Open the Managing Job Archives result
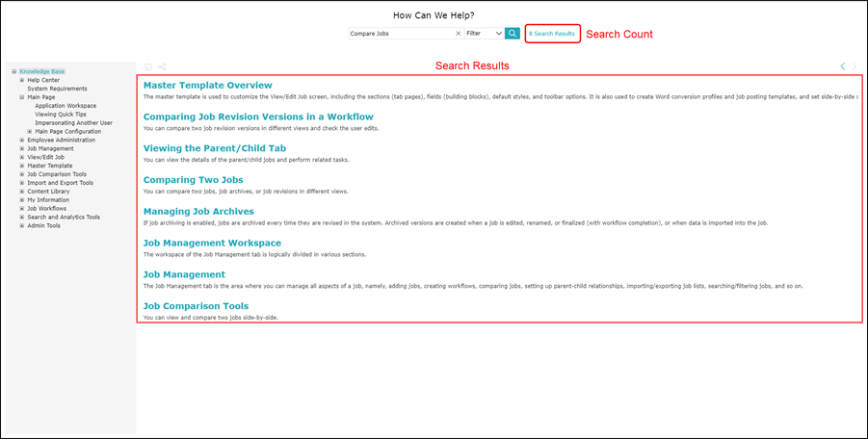 point(198,211)
